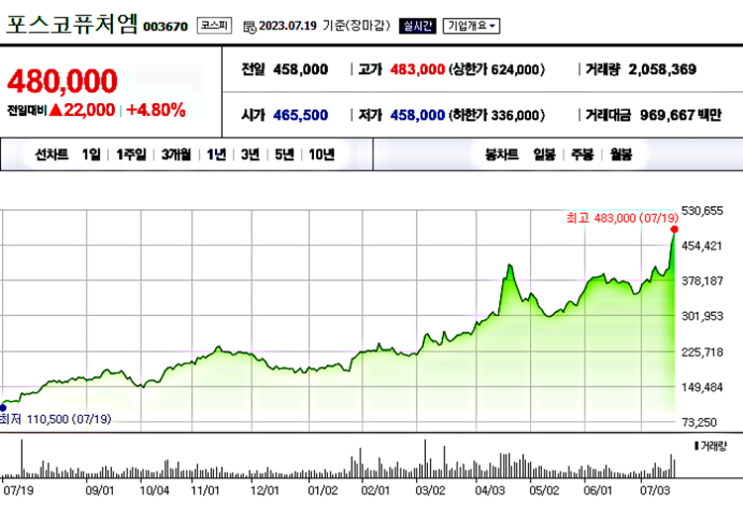This screenshot has width=743, height=517.
Task: Click the 01/02 date axis label
Action: 323,490
